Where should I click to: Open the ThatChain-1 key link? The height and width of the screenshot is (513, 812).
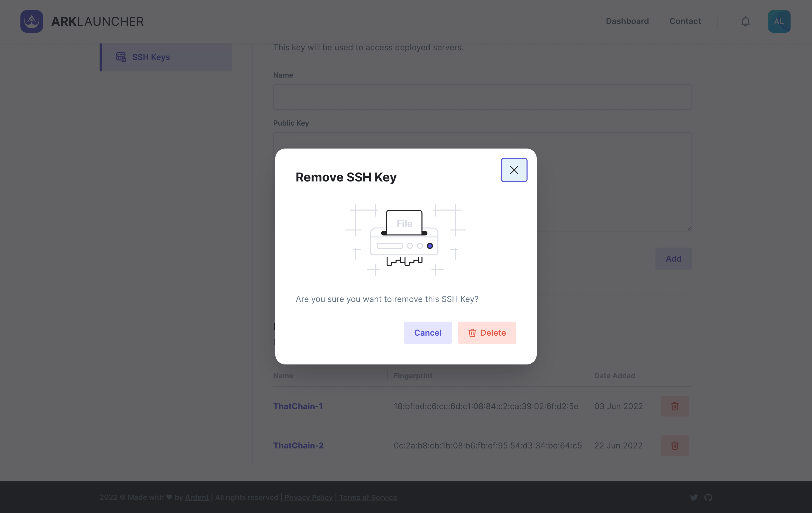[298, 406]
